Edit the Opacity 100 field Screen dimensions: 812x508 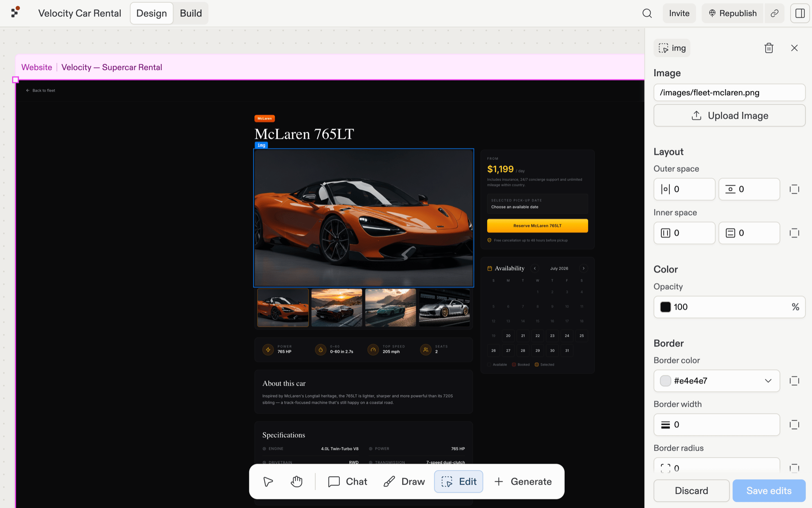(x=729, y=307)
